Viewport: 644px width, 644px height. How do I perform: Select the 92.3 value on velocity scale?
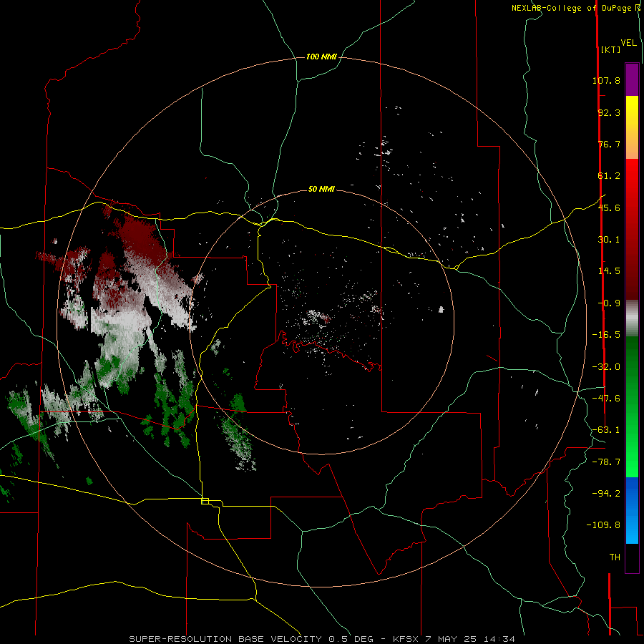[609, 112]
